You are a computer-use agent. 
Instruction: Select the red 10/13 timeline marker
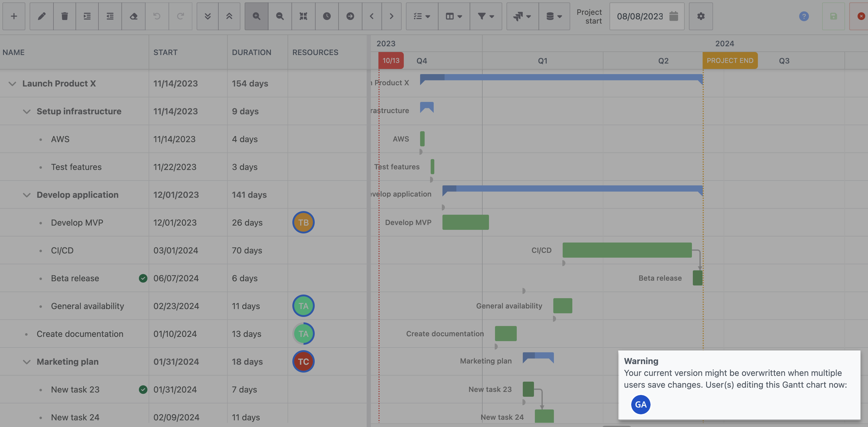pyautogui.click(x=391, y=60)
